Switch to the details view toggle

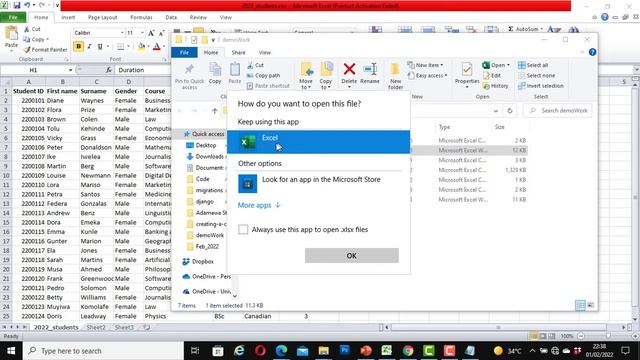click(580, 305)
